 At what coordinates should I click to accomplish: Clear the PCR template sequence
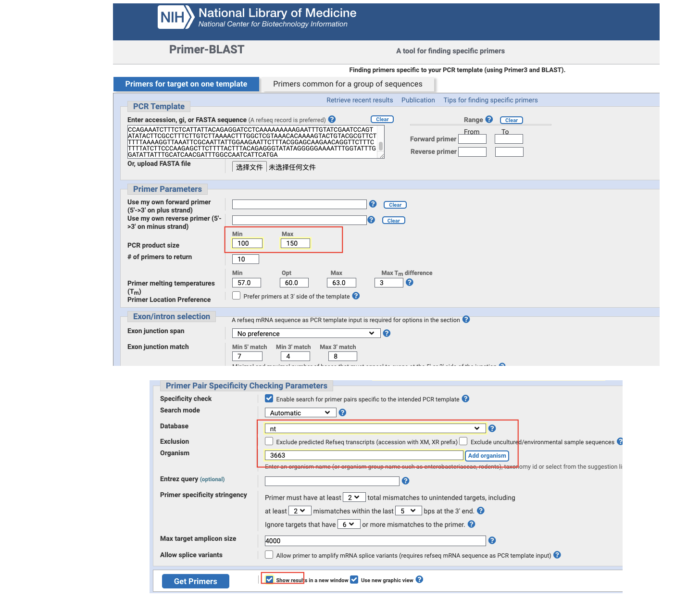tap(382, 119)
